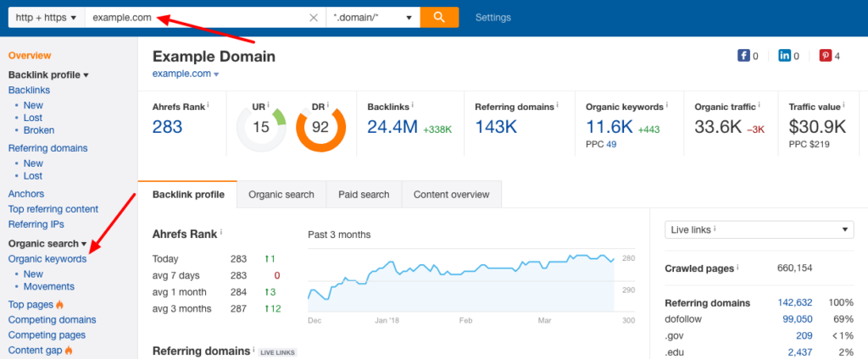Open Referring IPs report

tap(36, 224)
